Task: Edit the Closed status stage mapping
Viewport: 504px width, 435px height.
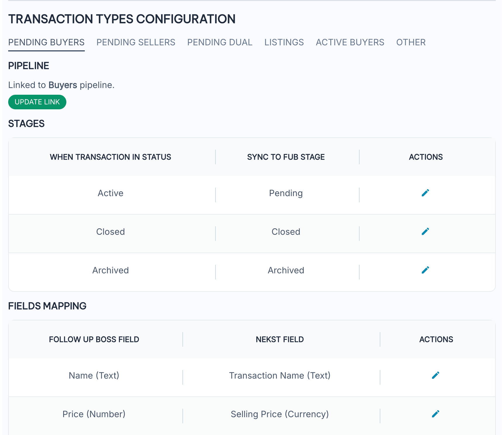Action: point(425,232)
